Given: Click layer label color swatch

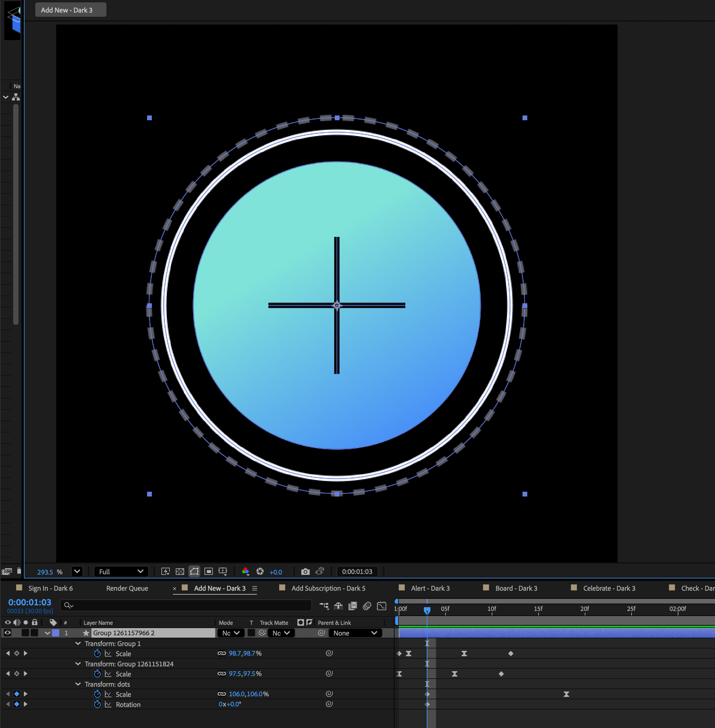Looking at the screenshot, I should pyautogui.click(x=56, y=633).
